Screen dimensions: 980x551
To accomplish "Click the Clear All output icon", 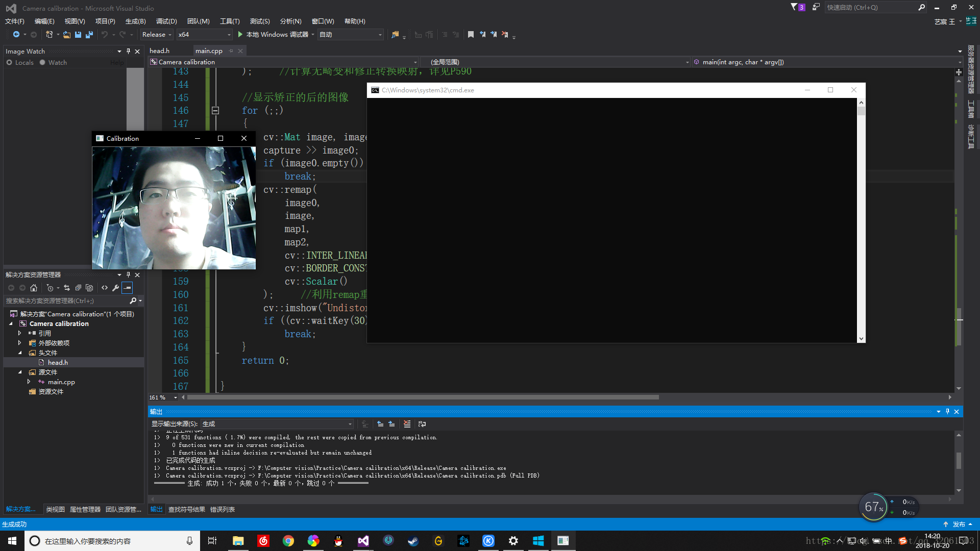I will [x=407, y=424].
